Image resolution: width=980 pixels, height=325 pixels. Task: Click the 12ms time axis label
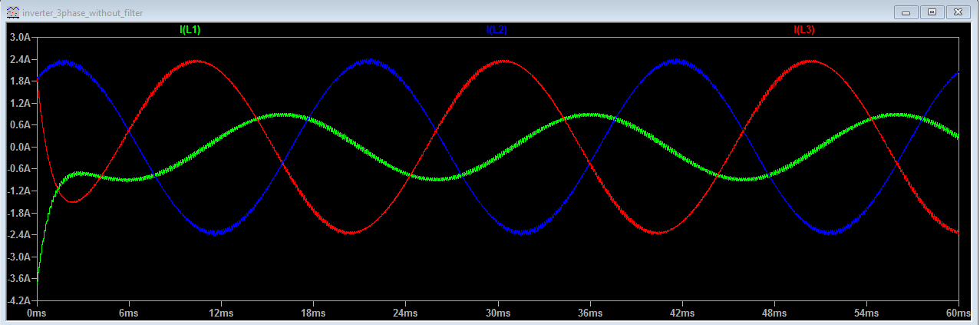[x=220, y=313]
